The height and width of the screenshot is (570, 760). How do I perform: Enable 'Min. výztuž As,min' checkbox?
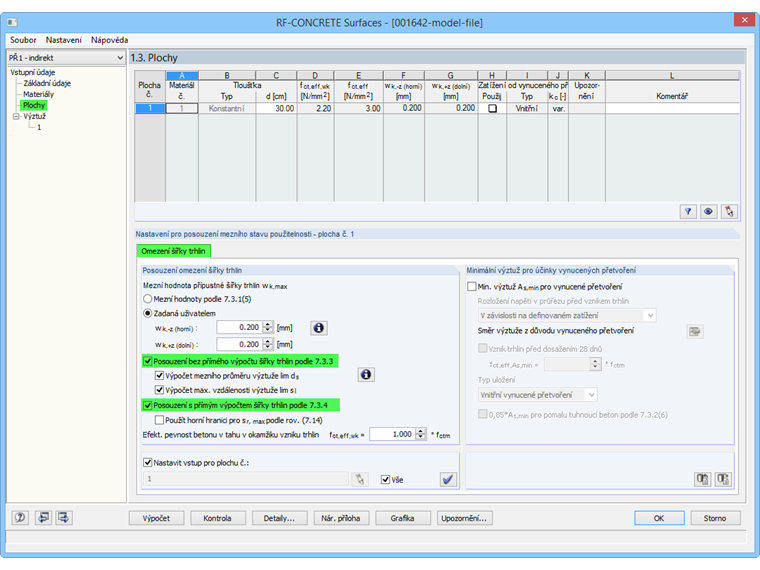point(472,287)
